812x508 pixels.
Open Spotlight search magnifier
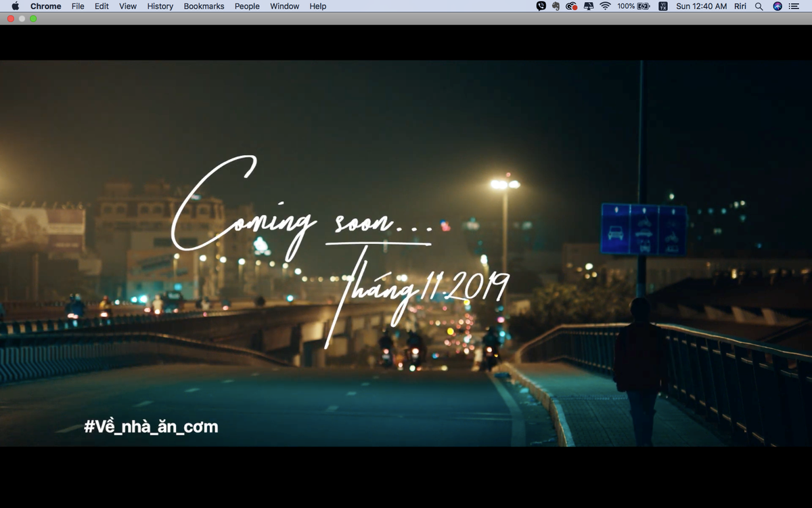pyautogui.click(x=759, y=6)
